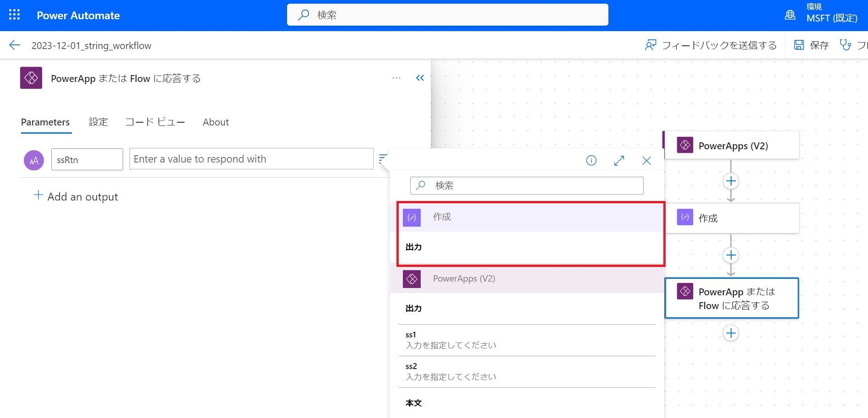Close the dynamic content popup
This screenshot has height=418, width=868.
coord(646,160)
